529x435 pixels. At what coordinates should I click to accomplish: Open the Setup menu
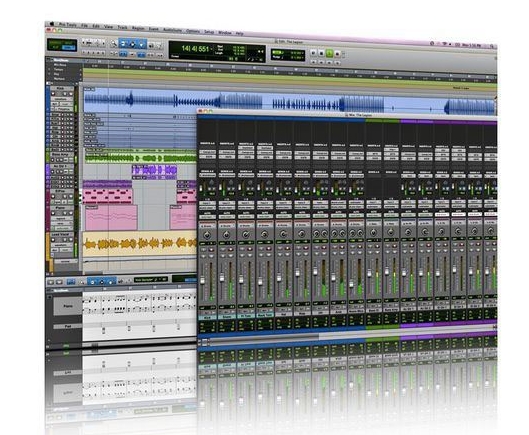[x=209, y=31]
